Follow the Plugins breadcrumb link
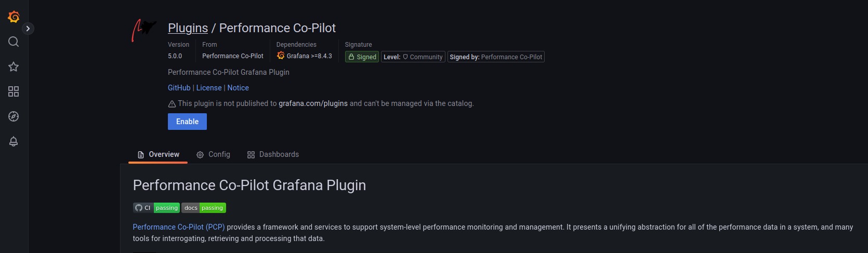868x253 pixels. tap(188, 28)
